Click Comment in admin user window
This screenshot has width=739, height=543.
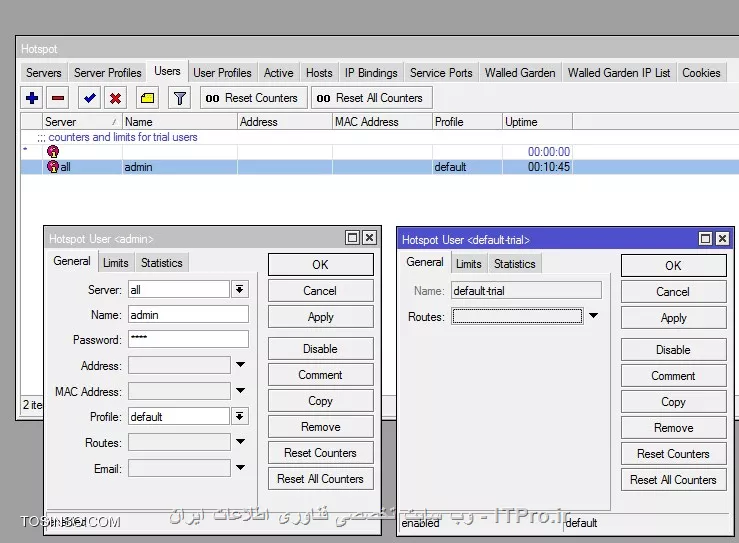pos(320,375)
